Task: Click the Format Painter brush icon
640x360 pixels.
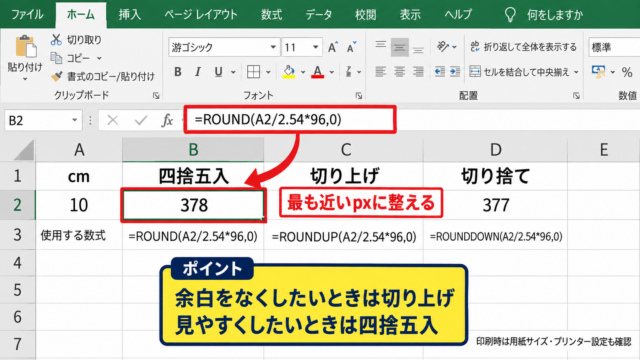Action: coord(56,76)
